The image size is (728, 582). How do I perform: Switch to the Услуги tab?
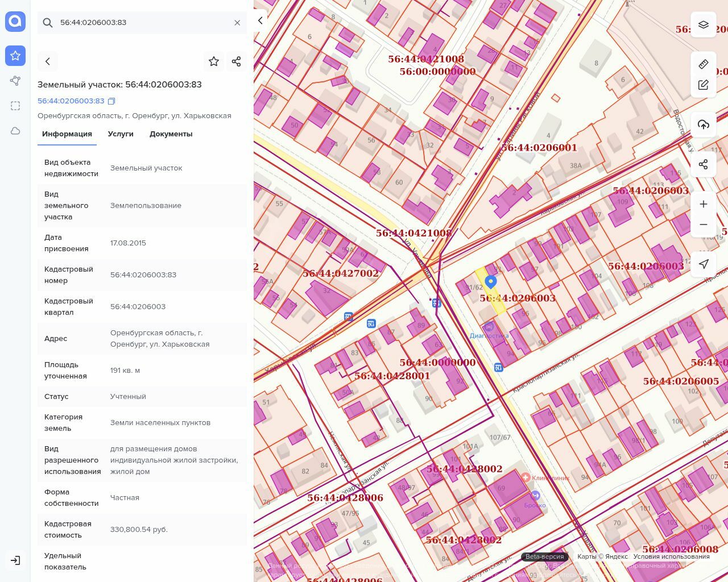click(121, 134)
